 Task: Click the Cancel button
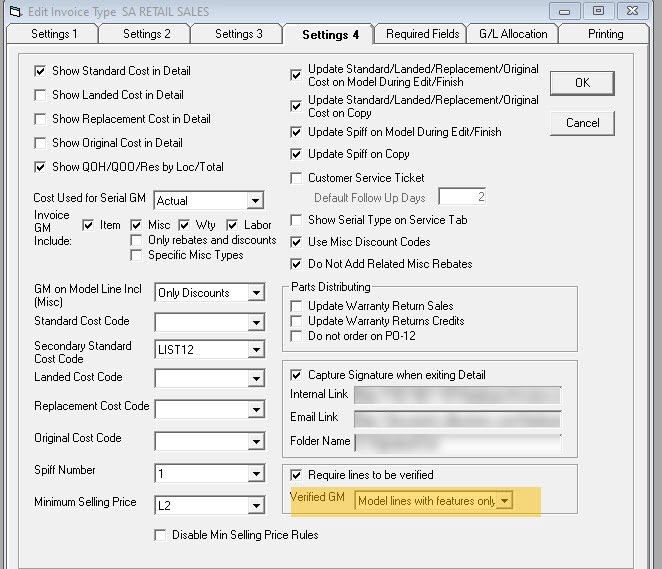click(582, 123)
